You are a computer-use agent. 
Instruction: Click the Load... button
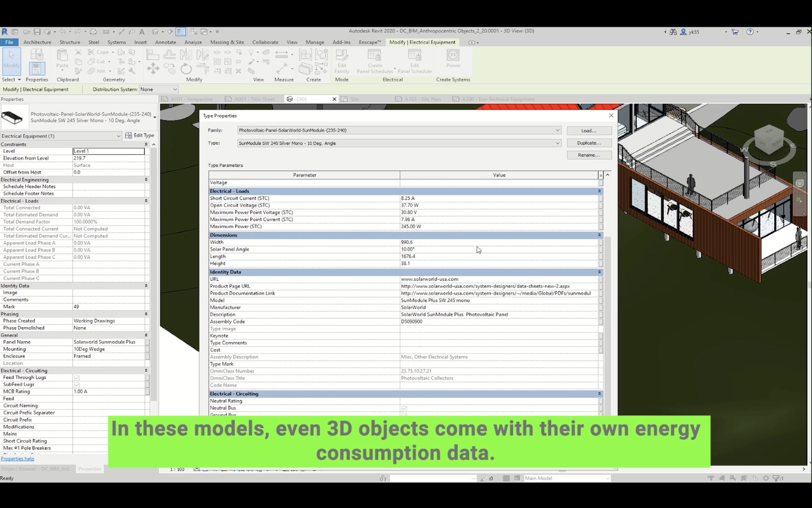pos(589,131)
